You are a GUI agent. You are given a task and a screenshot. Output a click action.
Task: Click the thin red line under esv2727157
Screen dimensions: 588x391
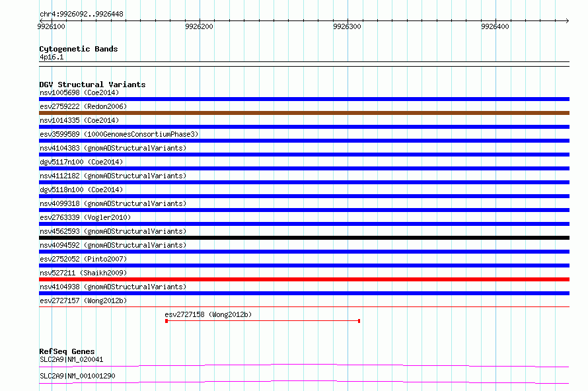click(304, 306)
